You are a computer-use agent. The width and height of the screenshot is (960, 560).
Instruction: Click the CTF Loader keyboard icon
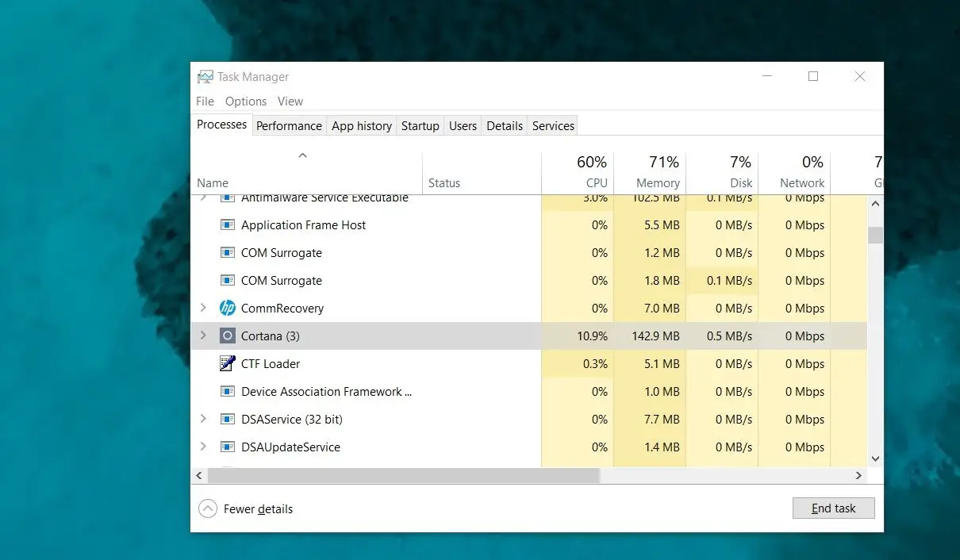(x=228, y=363)
